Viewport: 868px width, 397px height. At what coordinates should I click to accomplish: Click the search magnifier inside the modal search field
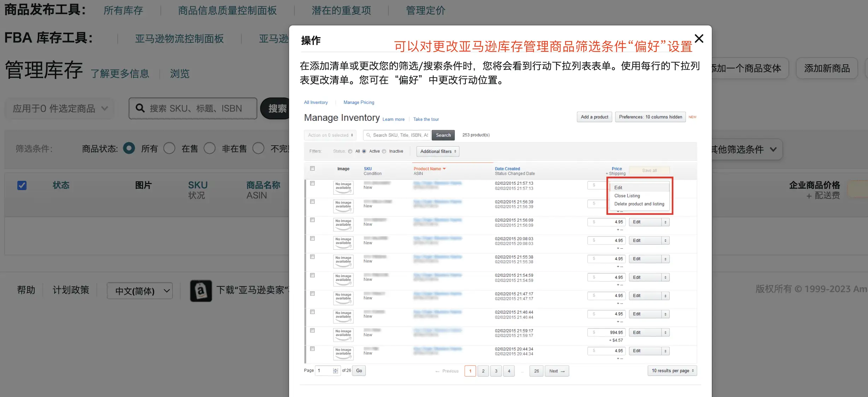click(x=368, y=135)
